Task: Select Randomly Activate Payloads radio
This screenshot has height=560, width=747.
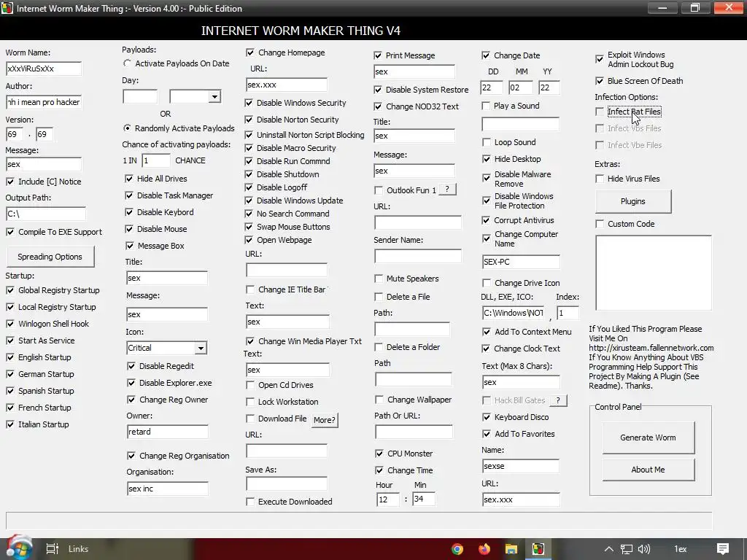Action: pos(127,128)
